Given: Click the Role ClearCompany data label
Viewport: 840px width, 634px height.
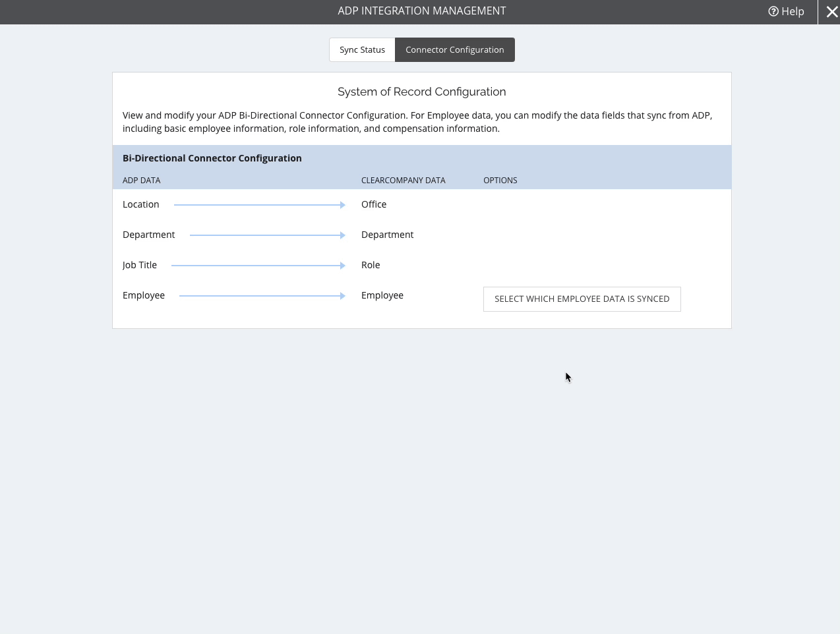Looking at the screenshot, I should click(x=371, y=265).
